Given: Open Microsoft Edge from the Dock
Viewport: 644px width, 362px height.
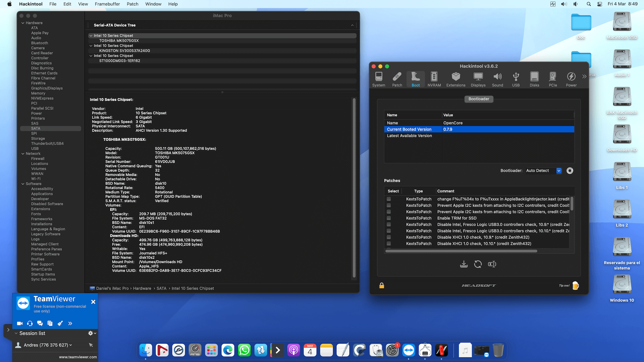Looking at the screenshot, I should tap(228, 351).
